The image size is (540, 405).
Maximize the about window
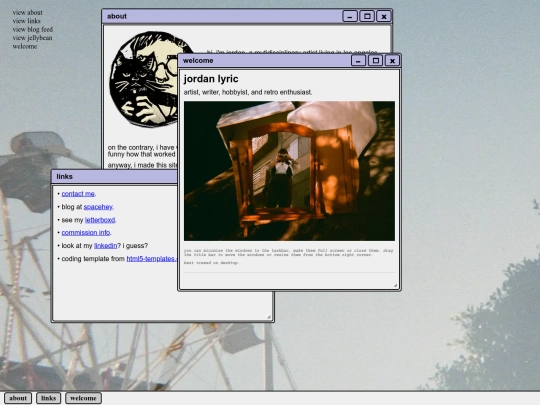click(367, 16)
